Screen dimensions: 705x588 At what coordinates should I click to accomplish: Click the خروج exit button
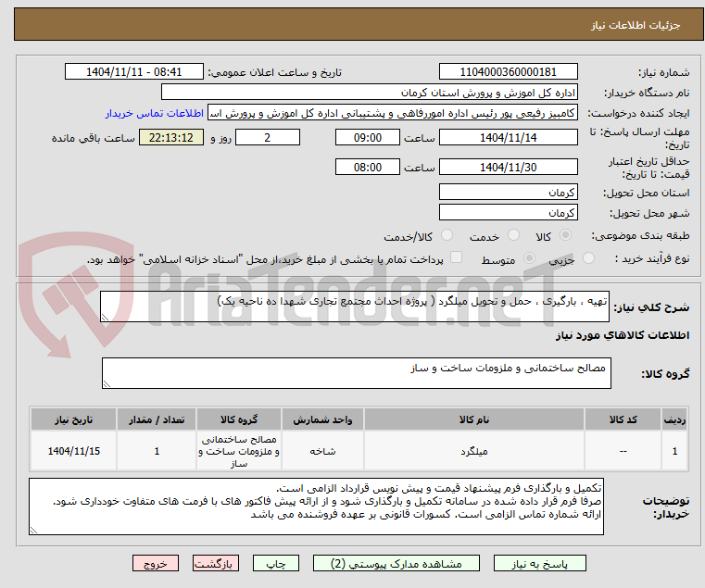tap(155, 563)
